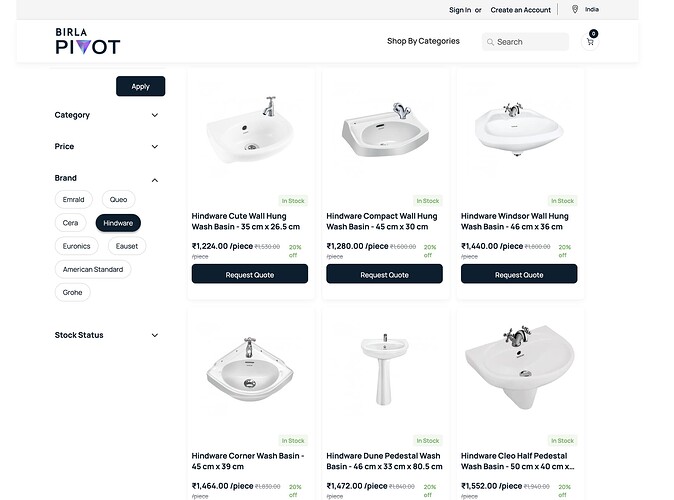Image resolution: width=674 pixels, height=500 pixels.
Task: Click the location pin icon
Action: [575, 9]
